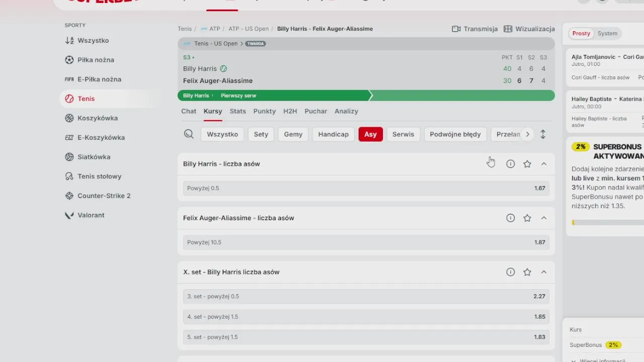Show info for X. set Billy Harris asów
This screenshot has height=362, width=644.
click(510, 272)
